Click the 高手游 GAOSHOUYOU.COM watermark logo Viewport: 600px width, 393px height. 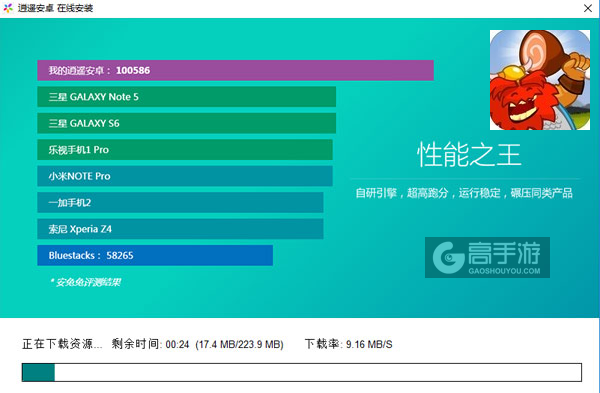487,258
